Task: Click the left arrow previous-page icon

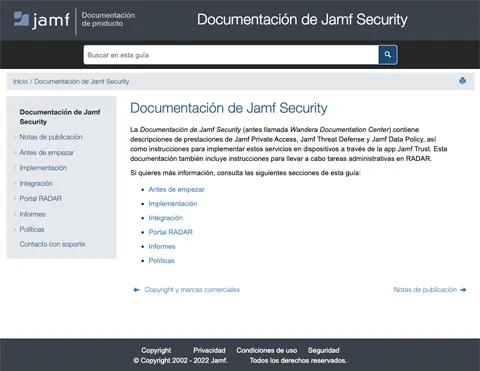Action: 136,290
